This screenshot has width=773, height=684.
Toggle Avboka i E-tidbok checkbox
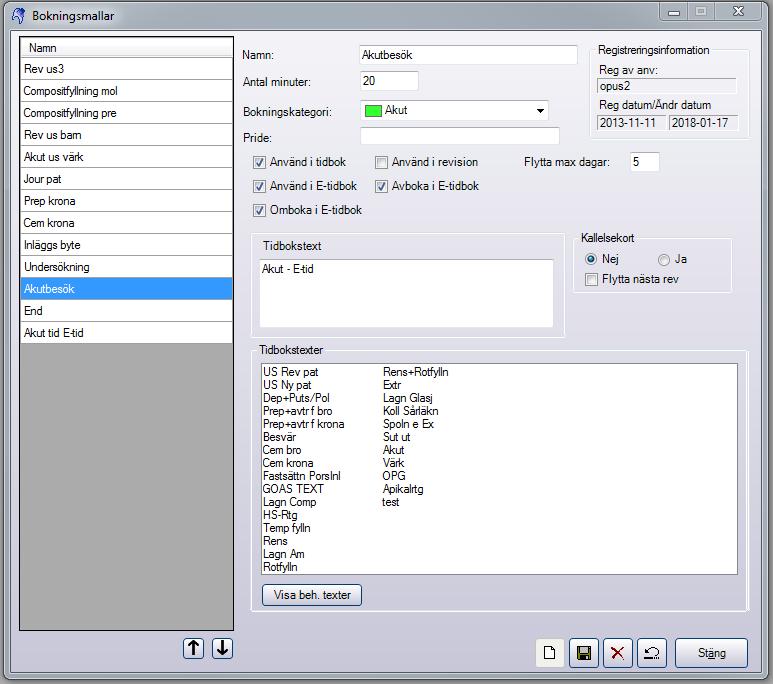point(381,186)
